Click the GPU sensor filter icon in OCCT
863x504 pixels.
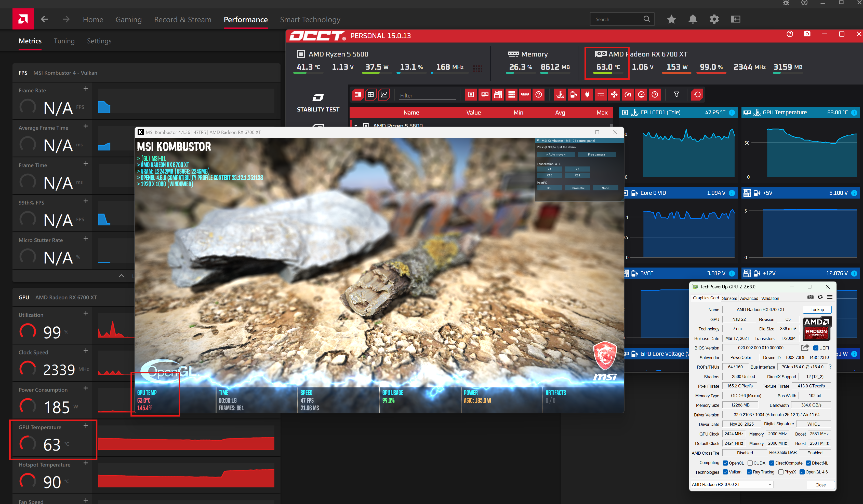coord(485,94)
